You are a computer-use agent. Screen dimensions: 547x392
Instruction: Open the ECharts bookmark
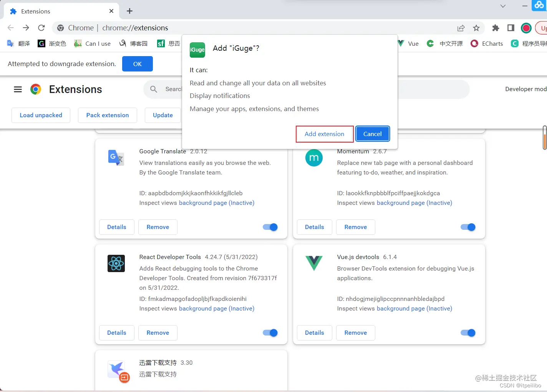(x=487, y=43)
